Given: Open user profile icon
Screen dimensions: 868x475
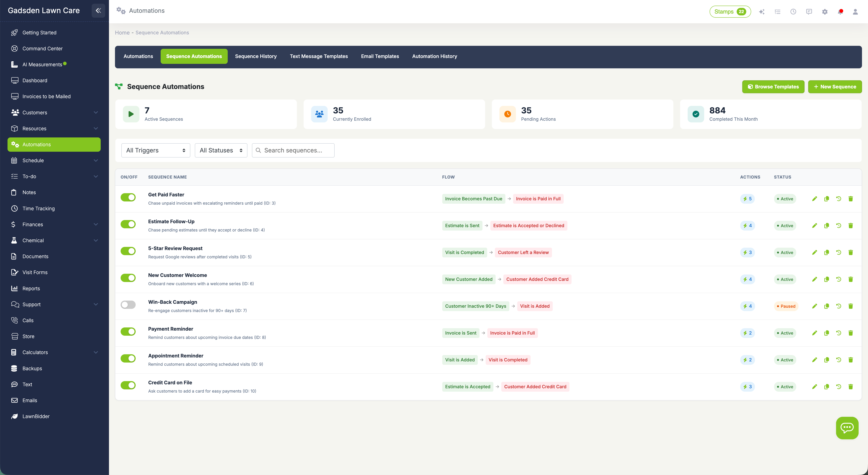Looking at the screenshot, I should tap(855, 12).
